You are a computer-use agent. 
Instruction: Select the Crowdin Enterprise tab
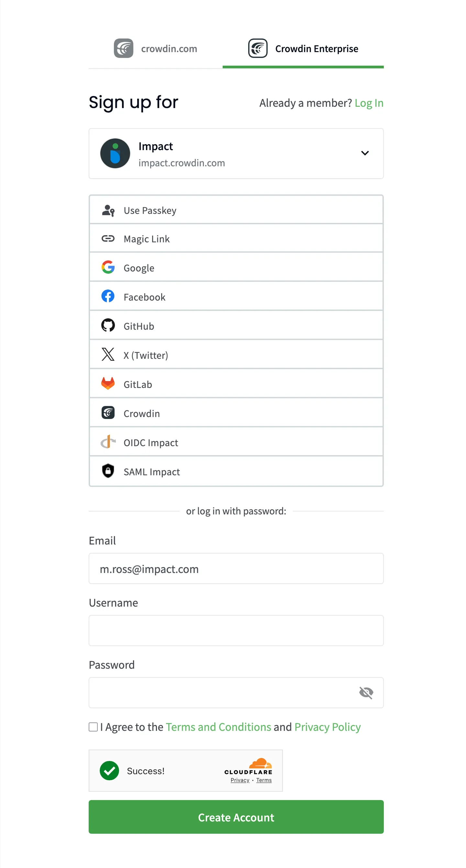point(303,49)
